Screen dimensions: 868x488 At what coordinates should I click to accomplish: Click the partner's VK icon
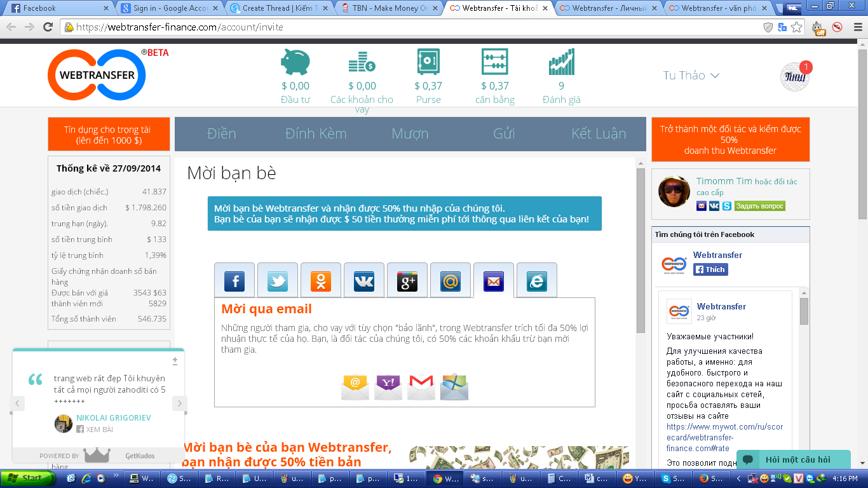tap(714, 206)
